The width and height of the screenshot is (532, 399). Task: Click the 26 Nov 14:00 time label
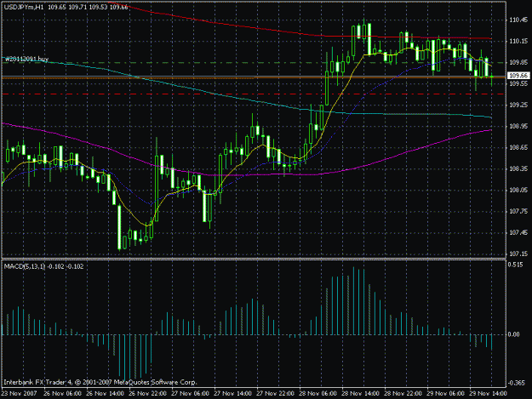point(106,394)
